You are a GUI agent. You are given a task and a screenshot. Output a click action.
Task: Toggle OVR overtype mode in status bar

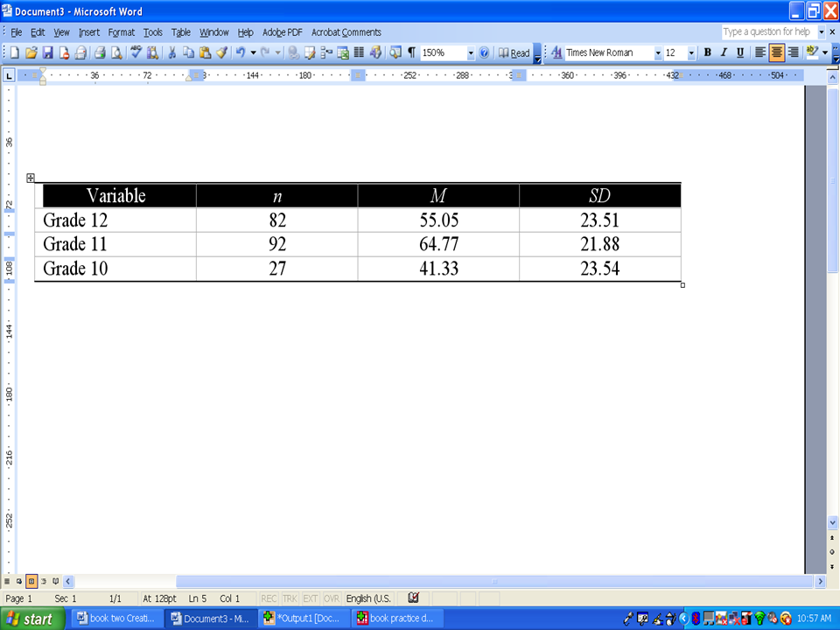coord(331,598)
